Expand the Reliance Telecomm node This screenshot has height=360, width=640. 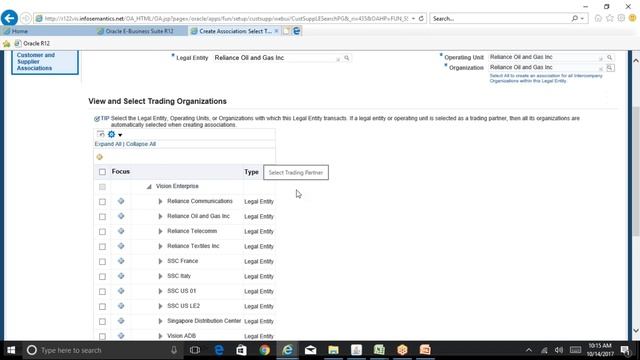160,231
